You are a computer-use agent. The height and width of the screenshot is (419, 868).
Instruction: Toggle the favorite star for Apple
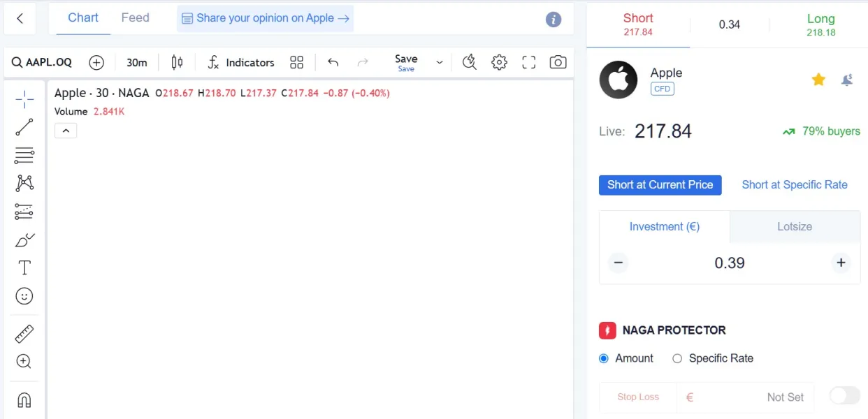pyautogui.click(x=818, y=80)
